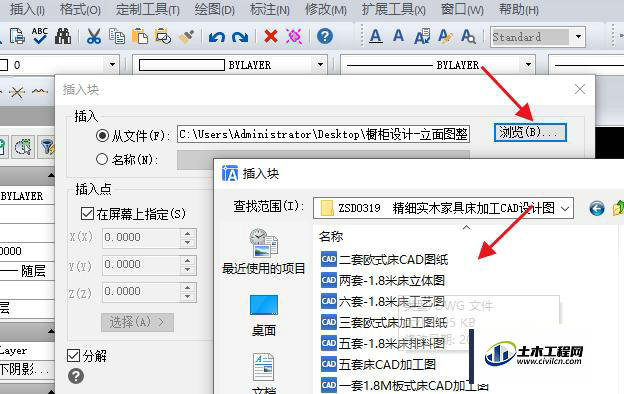Screen dimensions: 624x394
Task: Open the Standard text style dropdown
Action: (x=578, y=37)
